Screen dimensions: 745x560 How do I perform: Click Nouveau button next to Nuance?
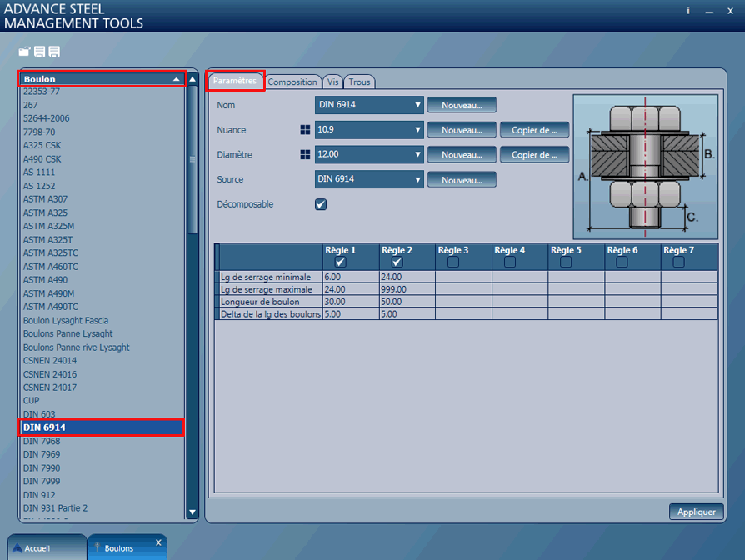[462, 130]
